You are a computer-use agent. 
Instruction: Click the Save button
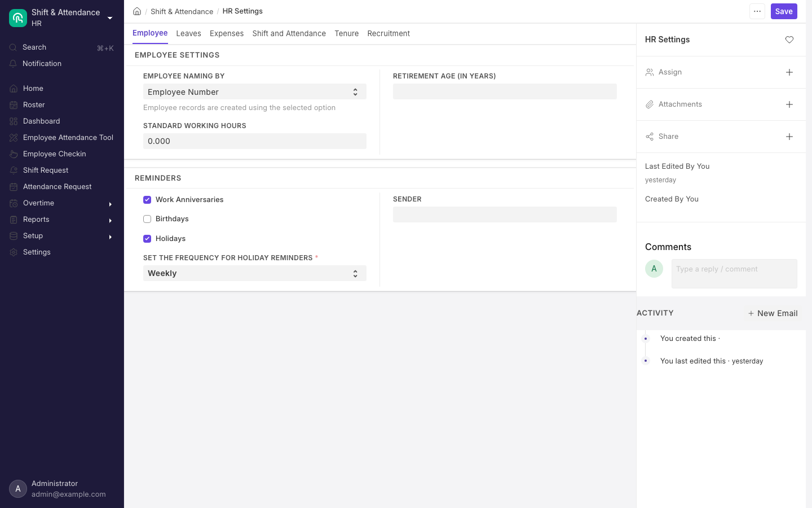click(x=784, y=11)
